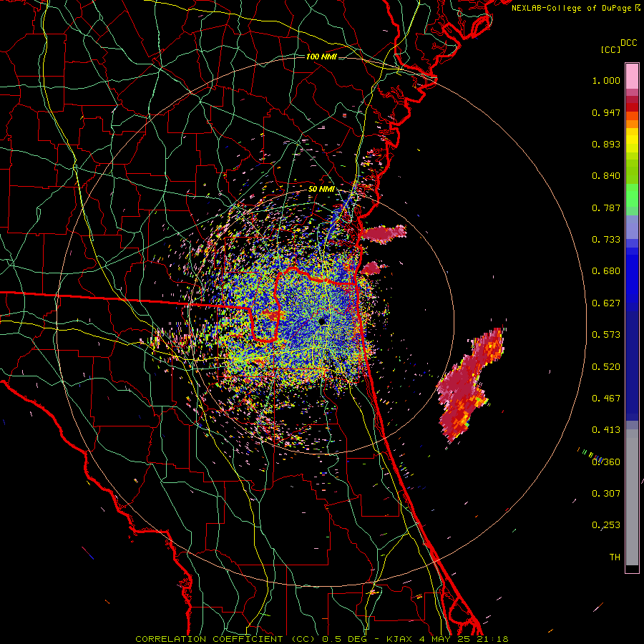Click the DCC product label

628,43
